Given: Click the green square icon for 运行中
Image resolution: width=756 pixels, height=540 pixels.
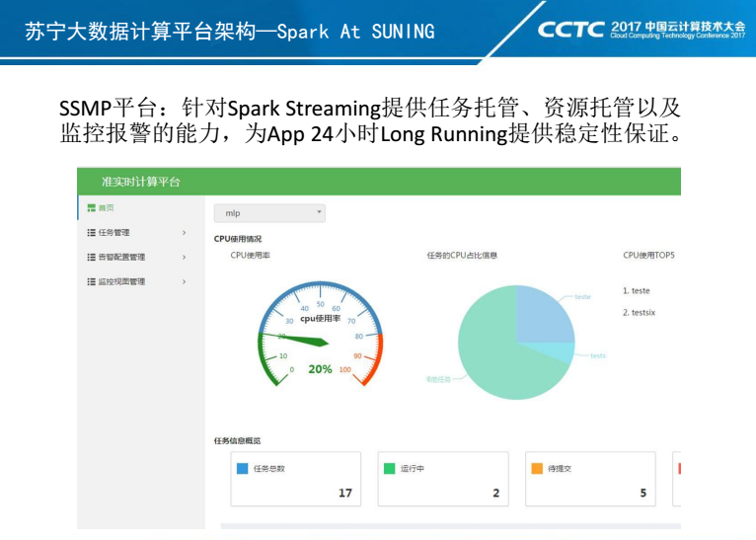Looking at the screenshot, I should pos(389,468).
